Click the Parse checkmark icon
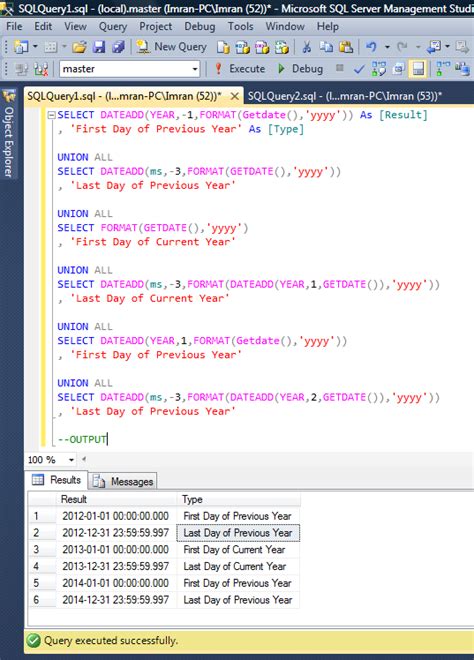This screenshot has height=660, width=474. point(359,69)
